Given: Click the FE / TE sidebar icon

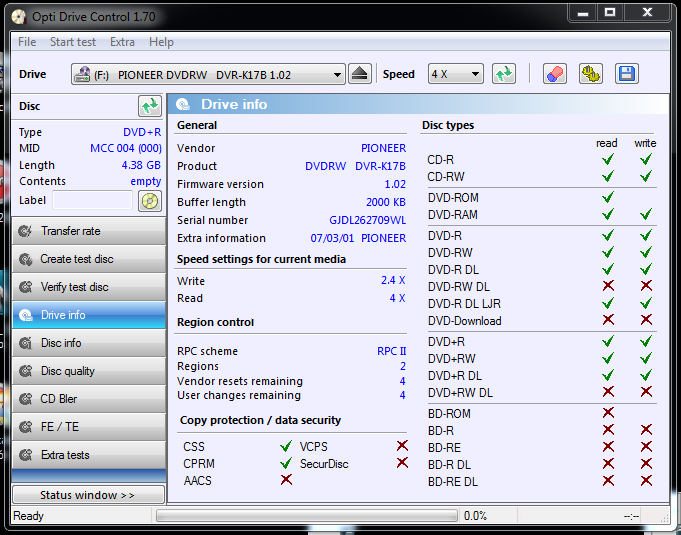Looking at the screenshot, I should point(25,427).
